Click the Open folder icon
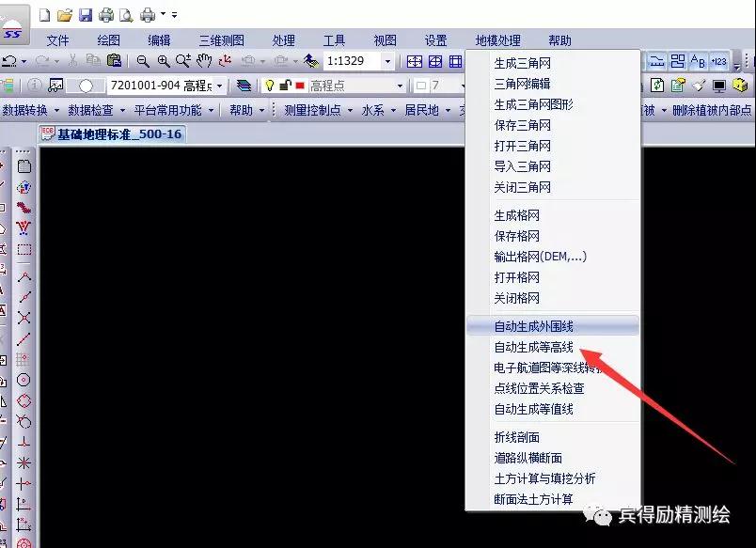756x548 pixels. click(64, 15)
